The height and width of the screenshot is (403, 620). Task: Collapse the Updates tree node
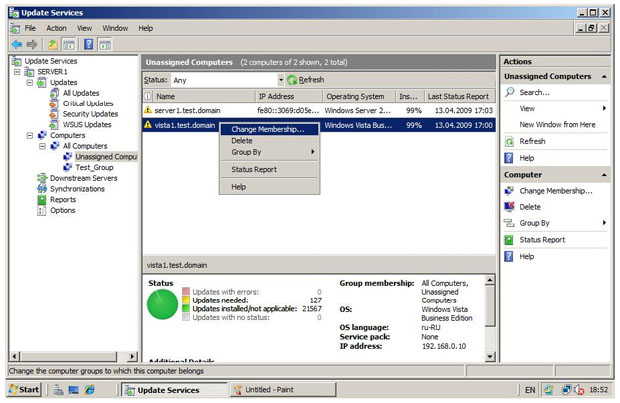(x=30, y=82)
